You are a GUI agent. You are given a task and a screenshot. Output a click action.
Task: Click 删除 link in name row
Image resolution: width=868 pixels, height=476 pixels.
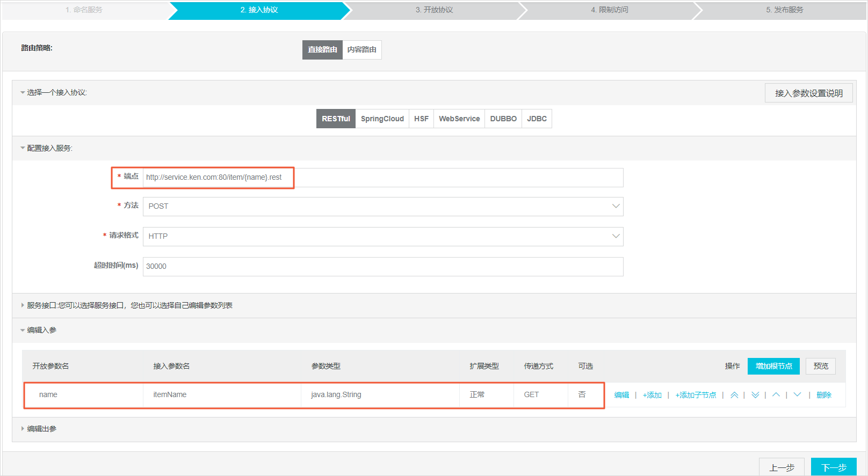(x=824, y=395)
